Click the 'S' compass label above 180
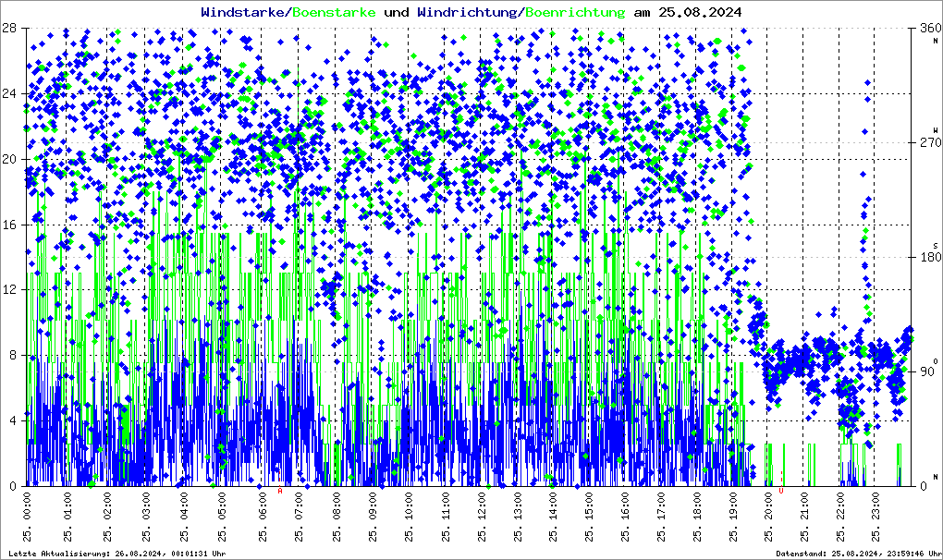 (x=936, y=246)
